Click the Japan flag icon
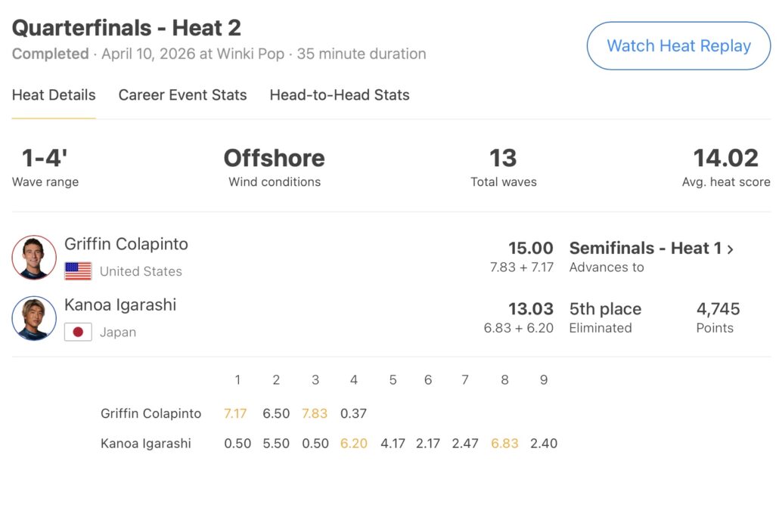The image size is (779, 532). [78, 332]
